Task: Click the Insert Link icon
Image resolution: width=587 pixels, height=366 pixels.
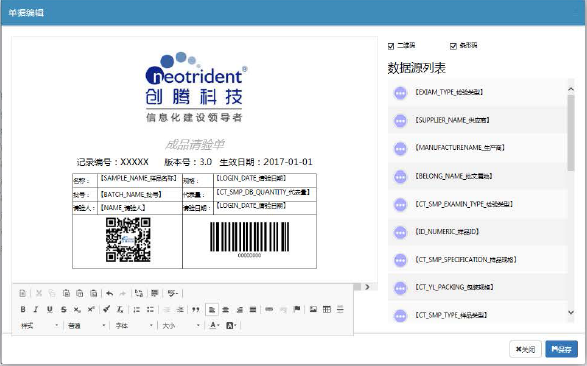Action: (269, 309)
